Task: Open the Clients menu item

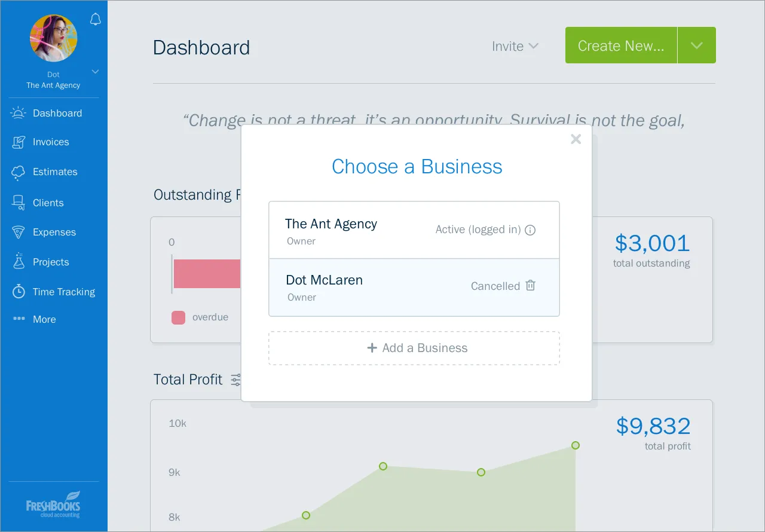Action: point(48,203)
